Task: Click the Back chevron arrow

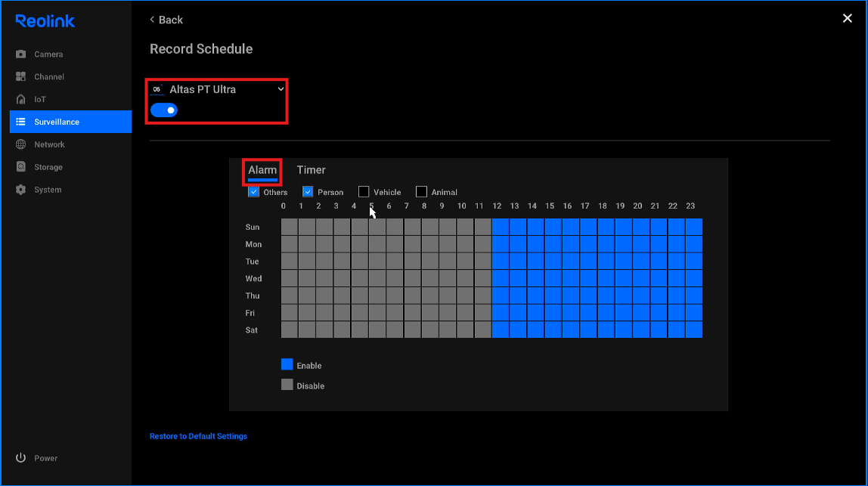Action: click(152, 20)
